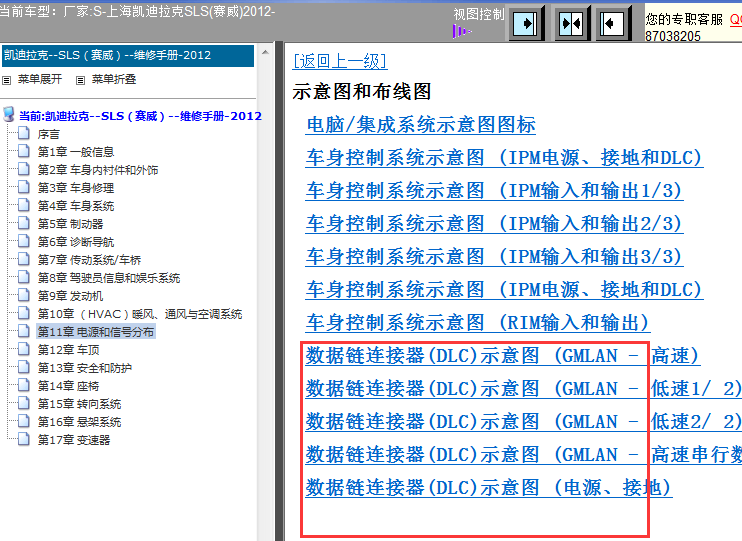
Task: Open 第15章 转向系统
Action: 79,404
